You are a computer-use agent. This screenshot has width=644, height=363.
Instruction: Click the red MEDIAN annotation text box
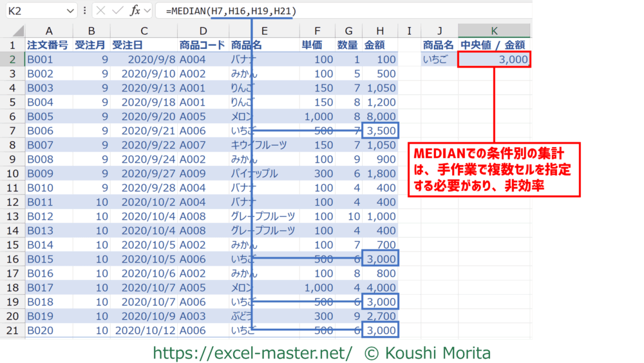[x=494, y=170]
